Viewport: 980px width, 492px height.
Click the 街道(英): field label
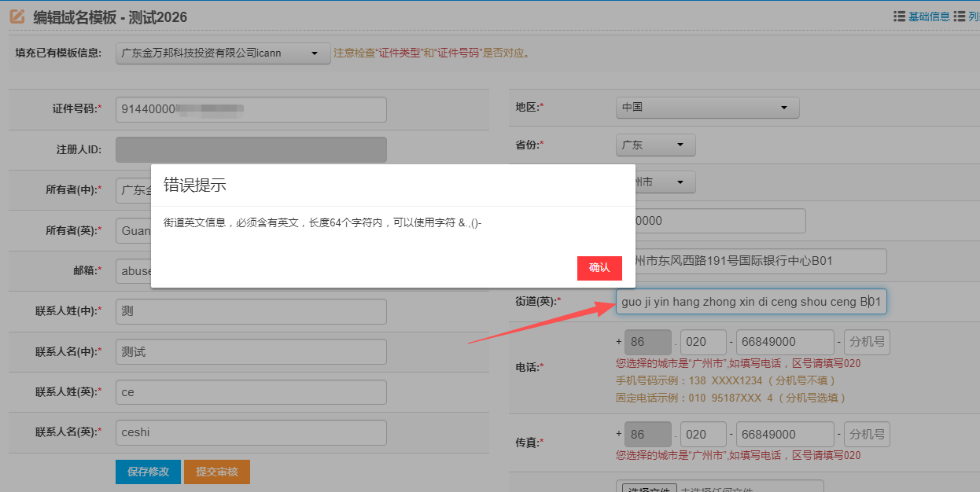(x=539, y=302)
